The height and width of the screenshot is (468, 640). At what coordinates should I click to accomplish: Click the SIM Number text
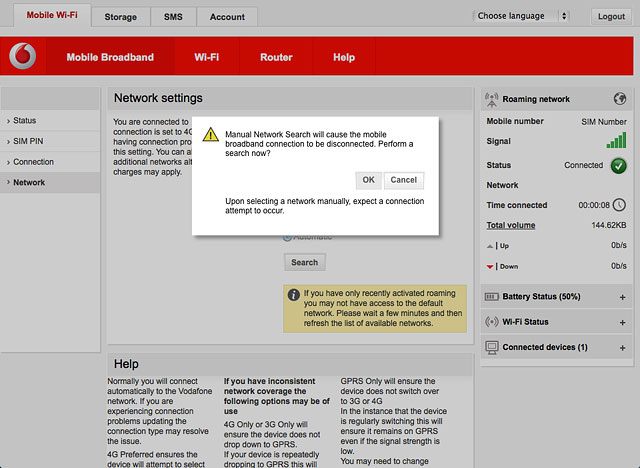point(604,122)
